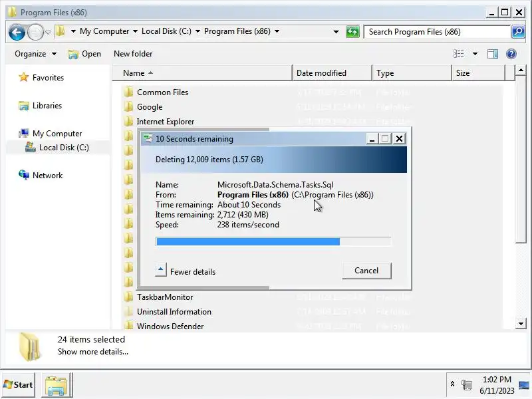Select the TaskbarMonitor folder
Screen dimensions: 532x399
165,297
